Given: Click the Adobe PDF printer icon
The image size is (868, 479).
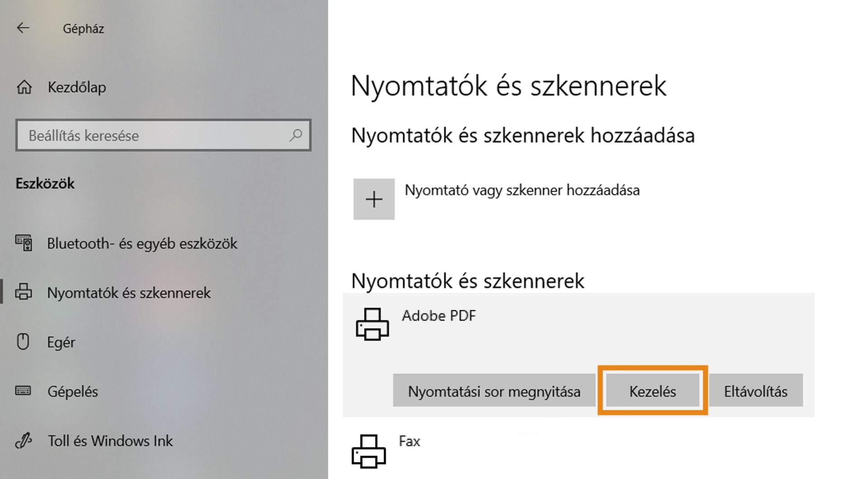Looking at the screenshot, I should tap(373, 324).
